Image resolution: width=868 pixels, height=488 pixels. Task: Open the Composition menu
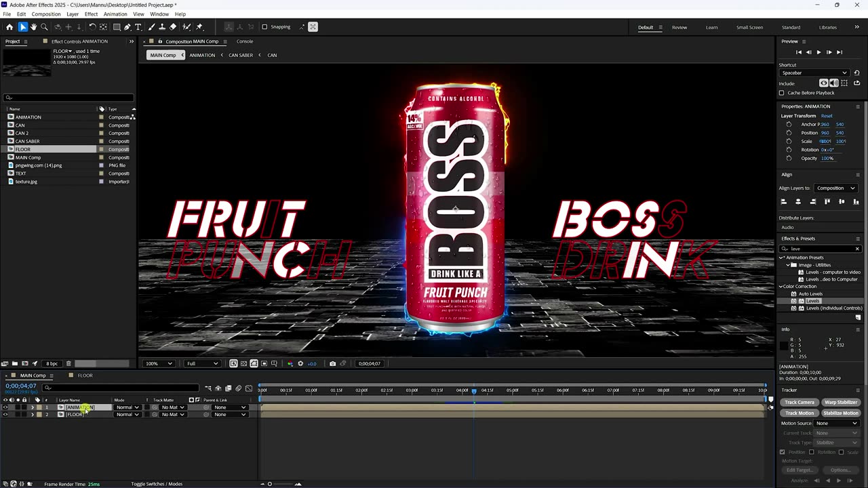(46, 14)
